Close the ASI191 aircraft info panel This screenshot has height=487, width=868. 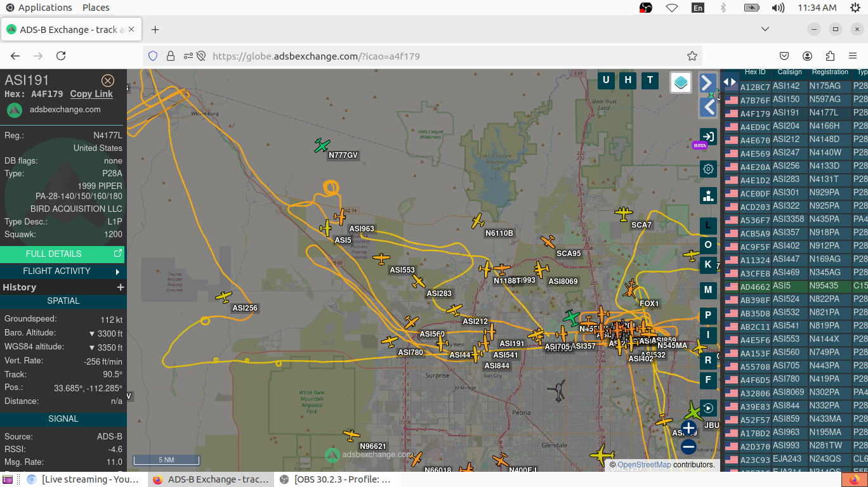click(x=108, y=81)
